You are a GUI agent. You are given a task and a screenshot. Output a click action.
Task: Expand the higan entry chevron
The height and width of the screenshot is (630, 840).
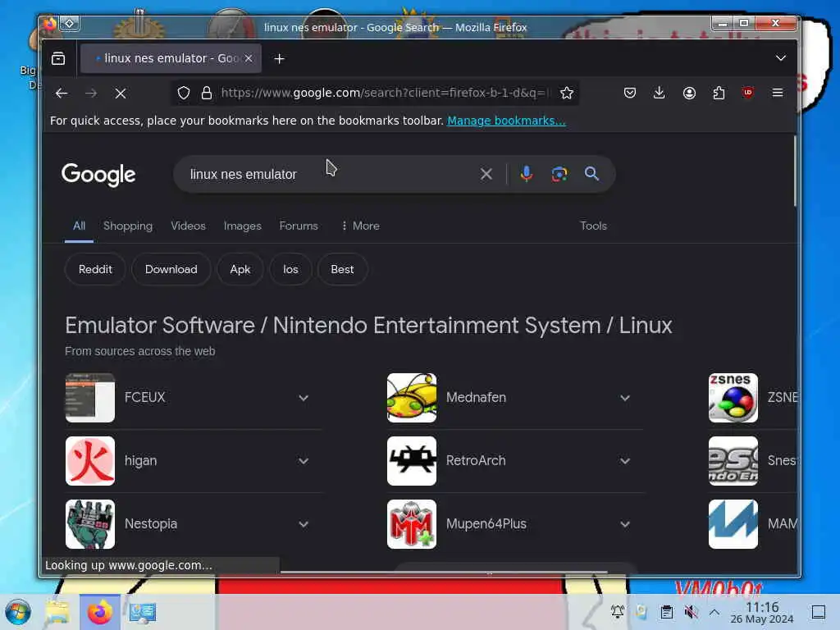coord(304,461)
